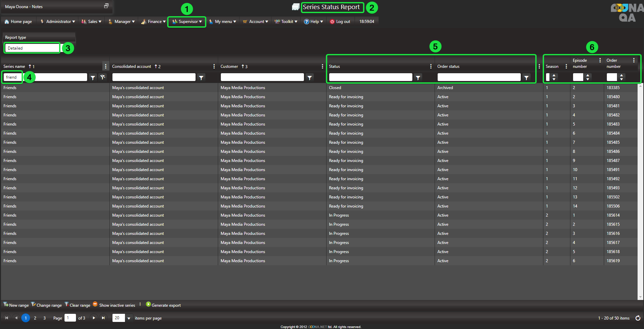This screenshot has width=644, height=329.
Task: Go to the next page arrow
Action: [94, 318]
